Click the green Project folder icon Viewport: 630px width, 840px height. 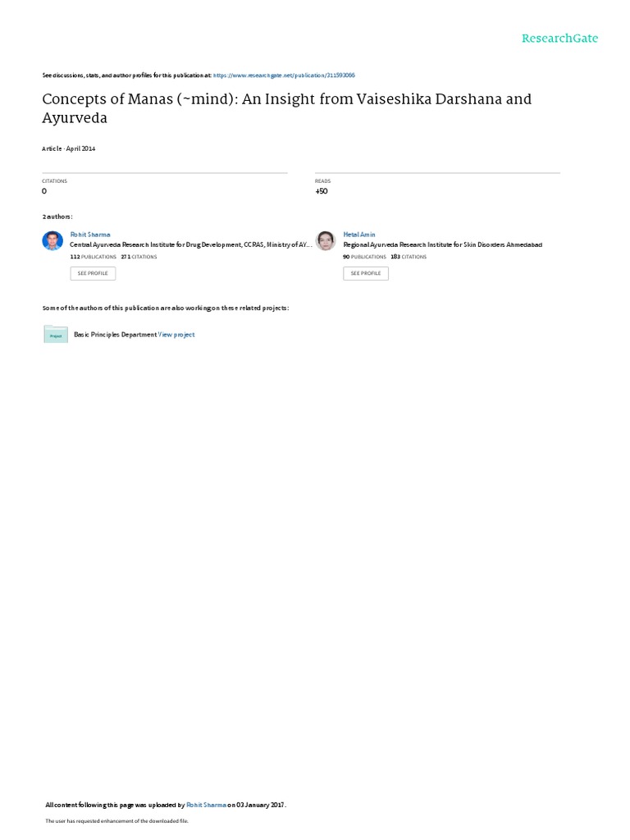56,335
